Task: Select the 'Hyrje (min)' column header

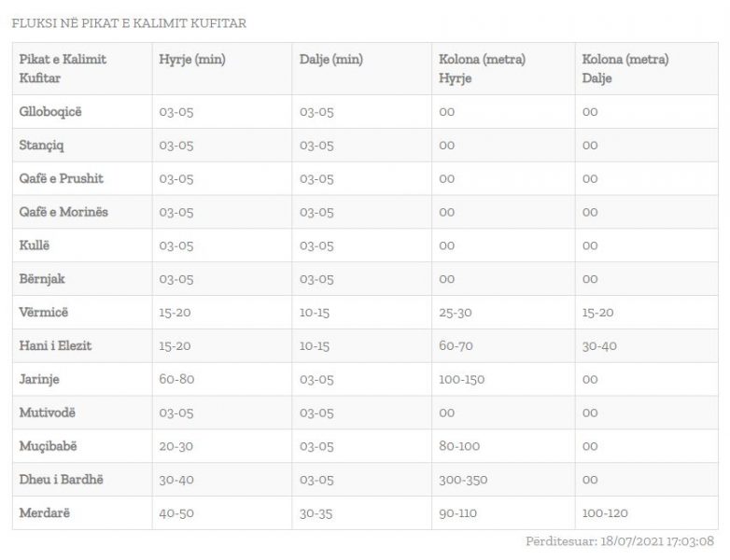Action: point(192,60)
